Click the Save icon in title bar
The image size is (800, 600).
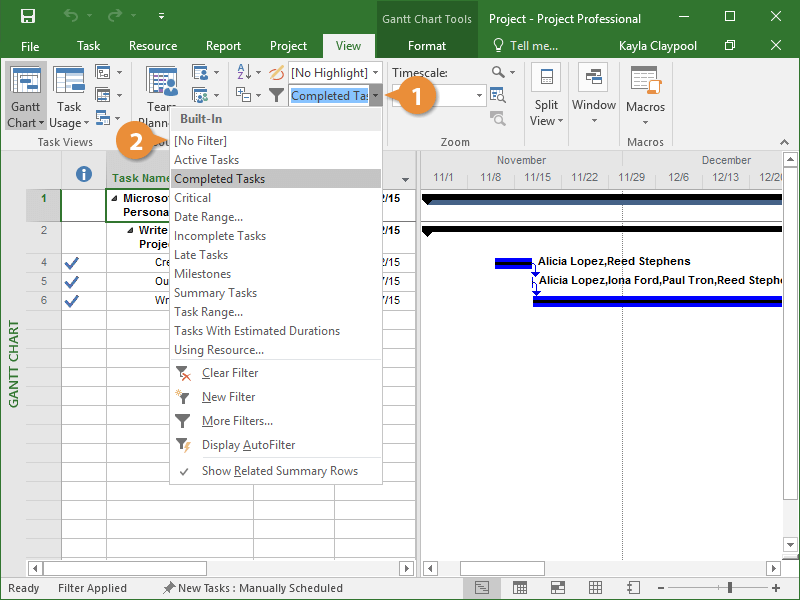[x=27, y=17]
